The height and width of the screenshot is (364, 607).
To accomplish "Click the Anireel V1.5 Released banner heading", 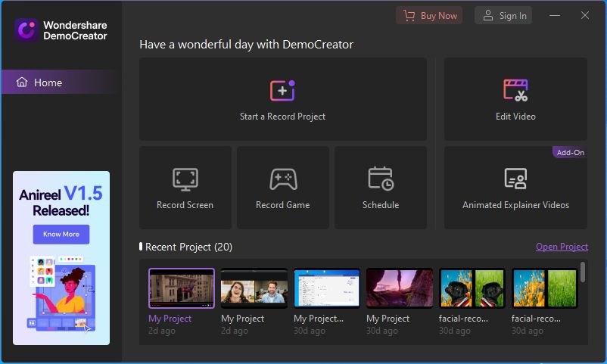I will [61, 201].
